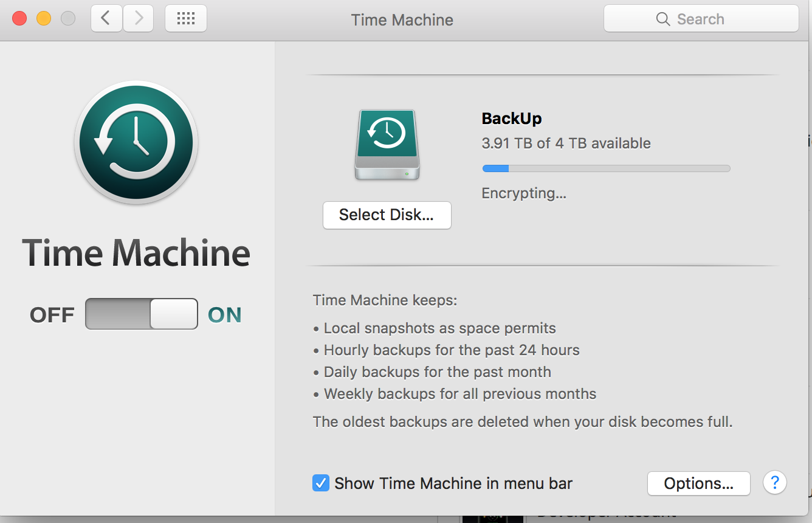Click the 'Time Machine keeps:' heading
812x523 pixels.
(385, 300)
